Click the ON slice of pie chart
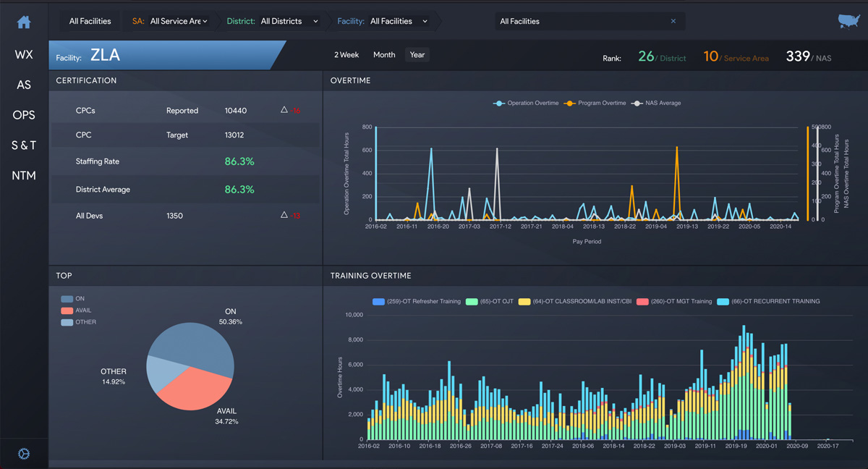Screen dimensions: 868x469 pos(199,346)
